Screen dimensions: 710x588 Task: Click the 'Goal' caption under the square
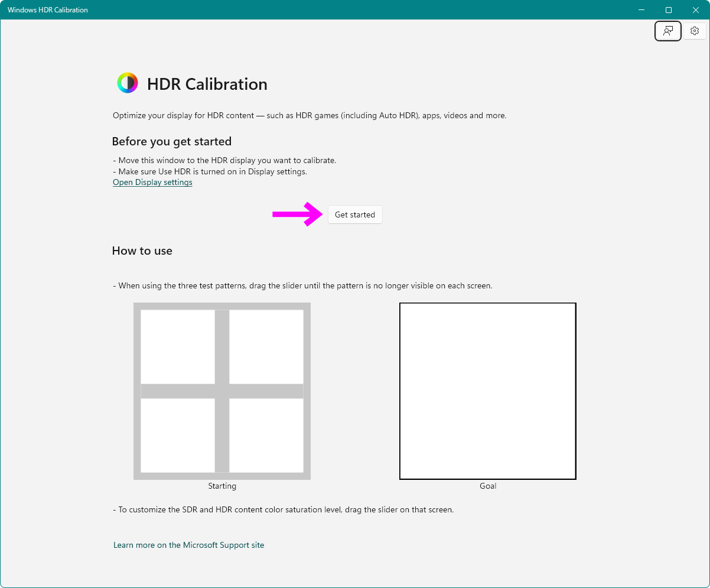[x=488, y=486]
